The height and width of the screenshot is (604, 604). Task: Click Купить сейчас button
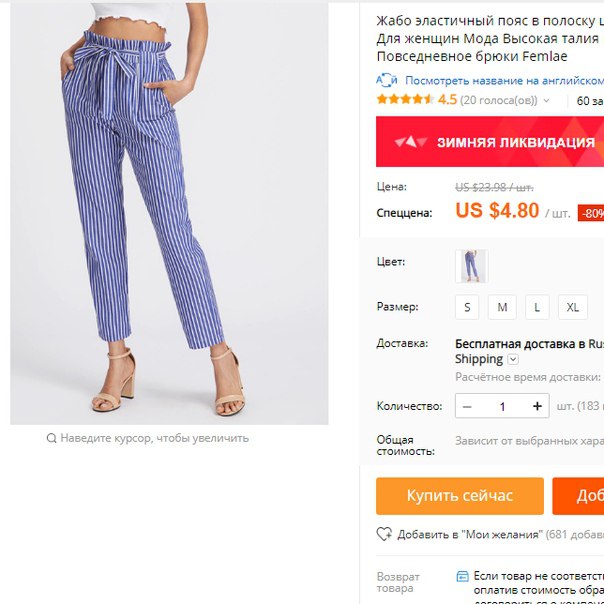(x=460, y=496)
